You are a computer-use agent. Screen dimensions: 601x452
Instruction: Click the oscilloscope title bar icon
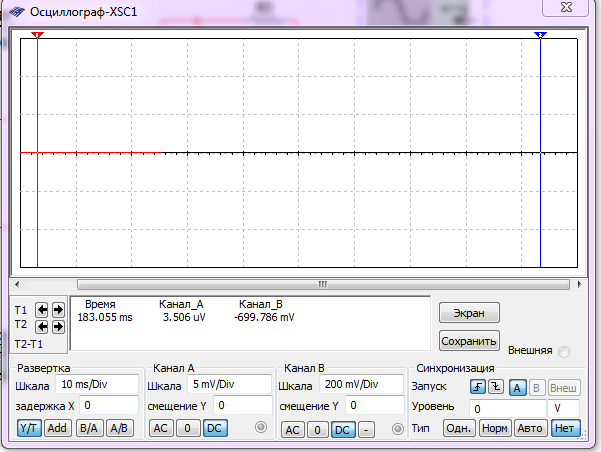coord(17,12)
